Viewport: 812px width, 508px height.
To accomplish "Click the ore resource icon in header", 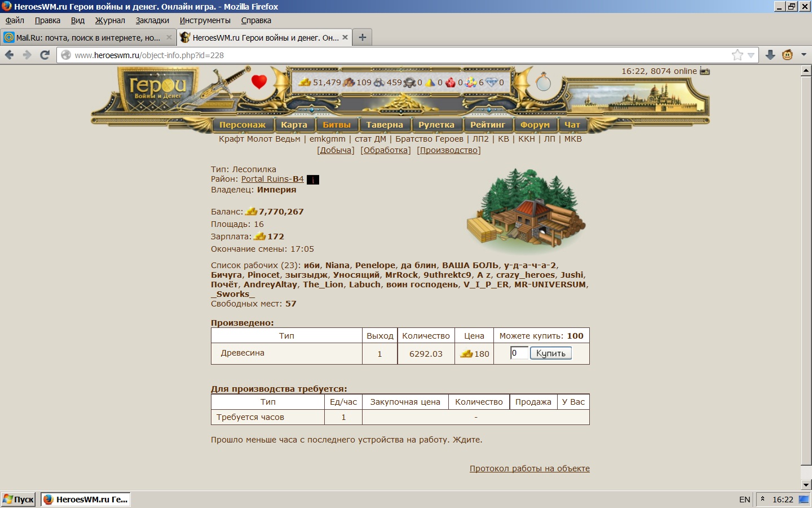I will (379, 82).
